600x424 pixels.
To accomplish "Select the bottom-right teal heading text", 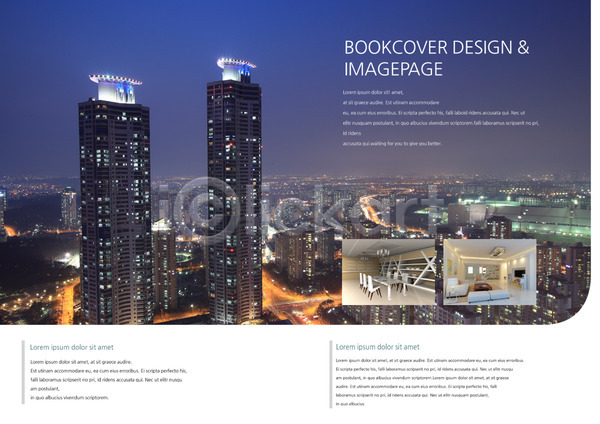I will pos(375,346).
